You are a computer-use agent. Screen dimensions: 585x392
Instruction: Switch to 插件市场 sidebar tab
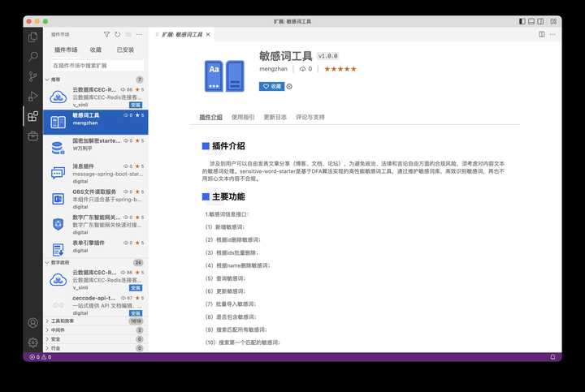66,50
